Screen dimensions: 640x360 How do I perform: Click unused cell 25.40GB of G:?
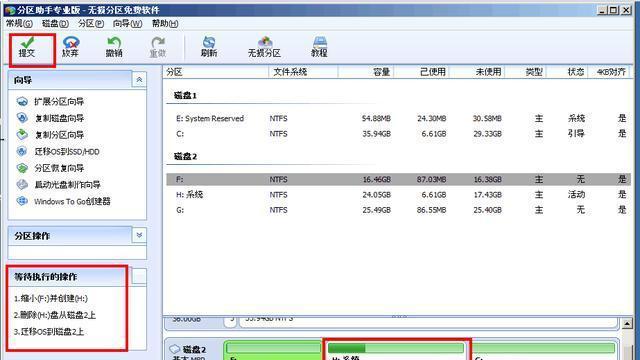(x=487, y=210)
